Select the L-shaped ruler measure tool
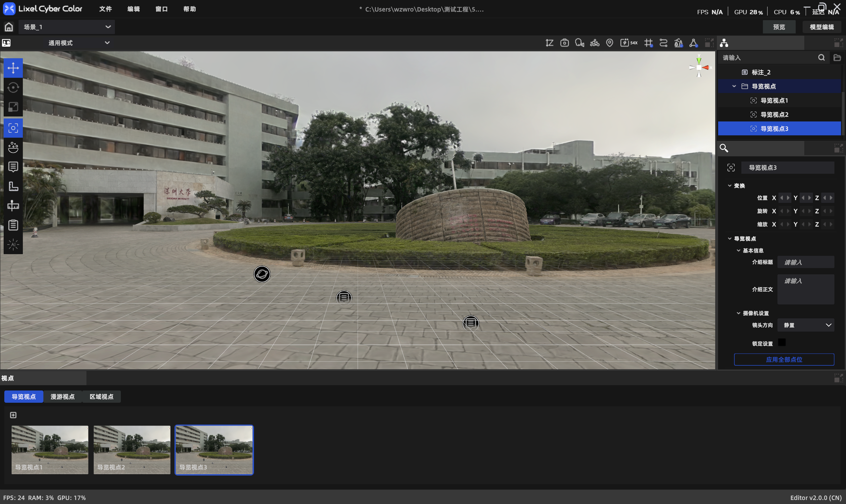 click(13, 186)
